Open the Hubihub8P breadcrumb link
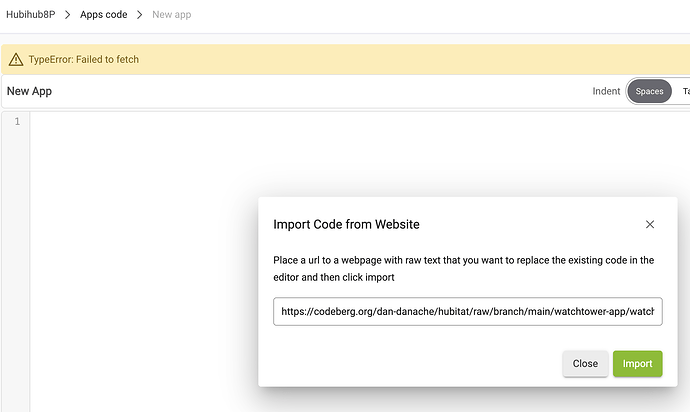 click(x=31, y=15)
